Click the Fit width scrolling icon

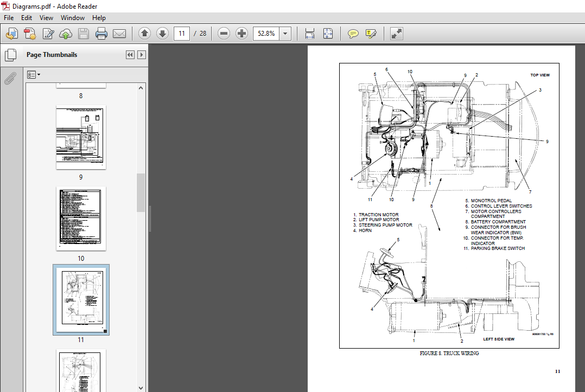click(x=310, y=34)
